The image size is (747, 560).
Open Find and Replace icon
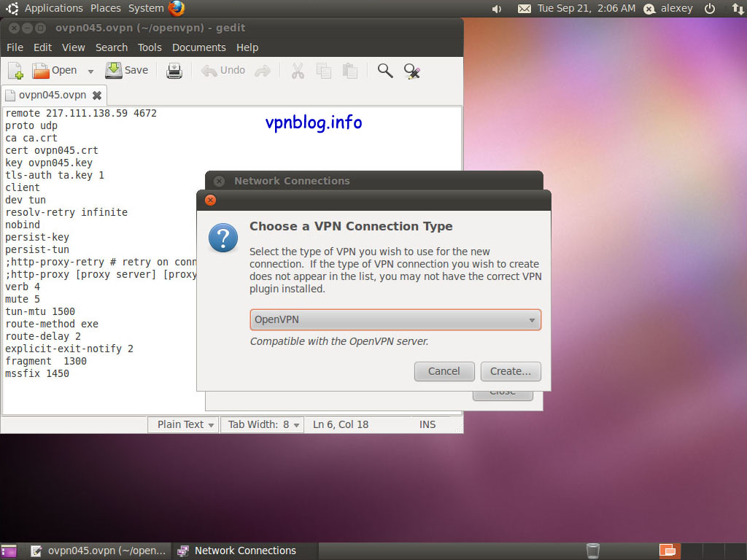tap(411, 71)
